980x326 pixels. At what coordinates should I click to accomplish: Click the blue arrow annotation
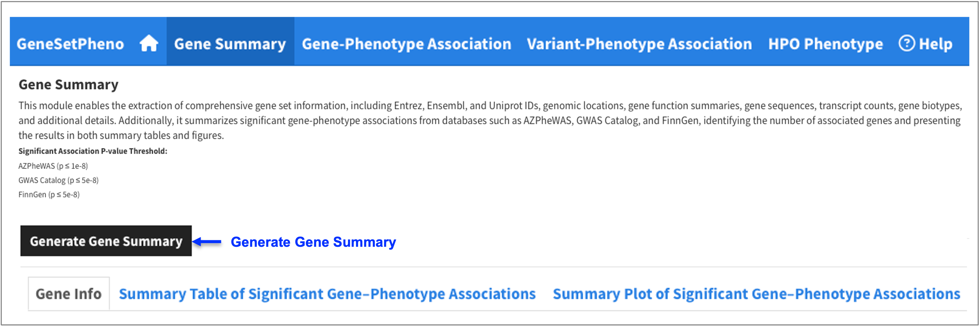(x=207, y=241)
